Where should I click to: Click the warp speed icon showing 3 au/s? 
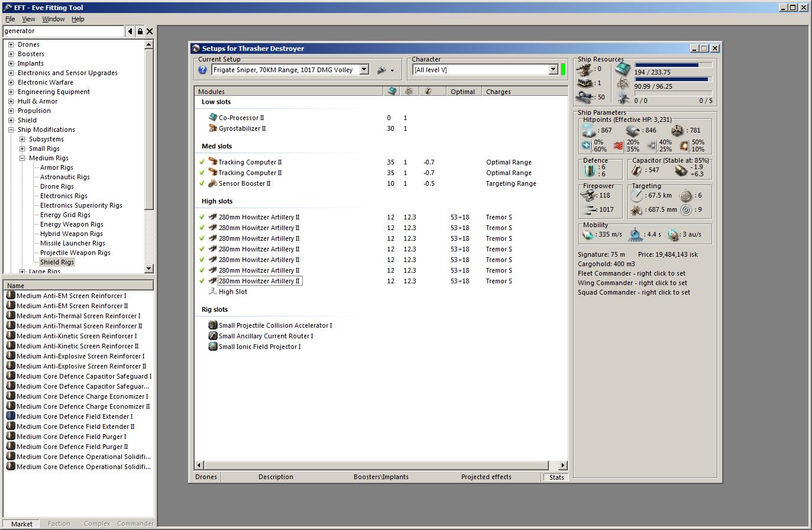[674, 235]
